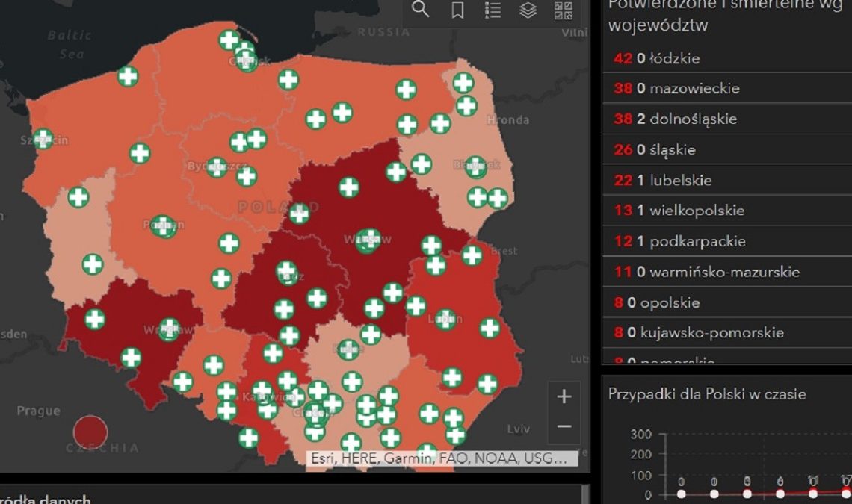Viewport: 852px width, 504px height.
Task: Click the Esri attribution text bar
Action: point(442,458)
